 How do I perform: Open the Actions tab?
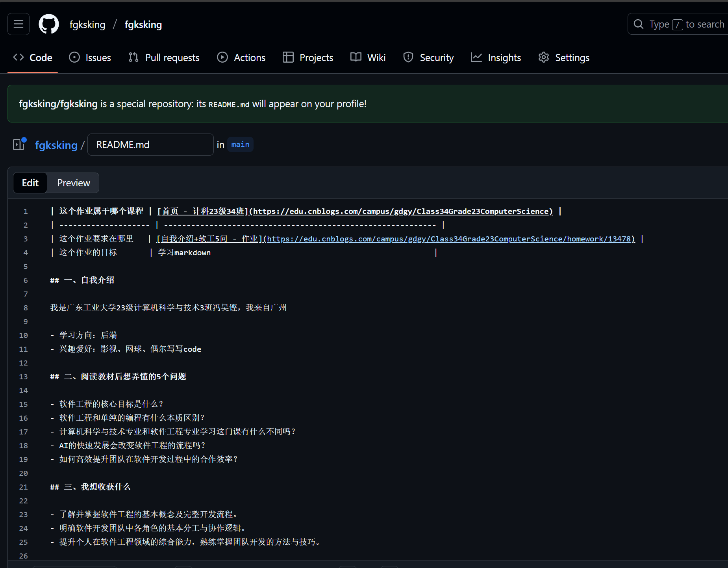(241, 58)
